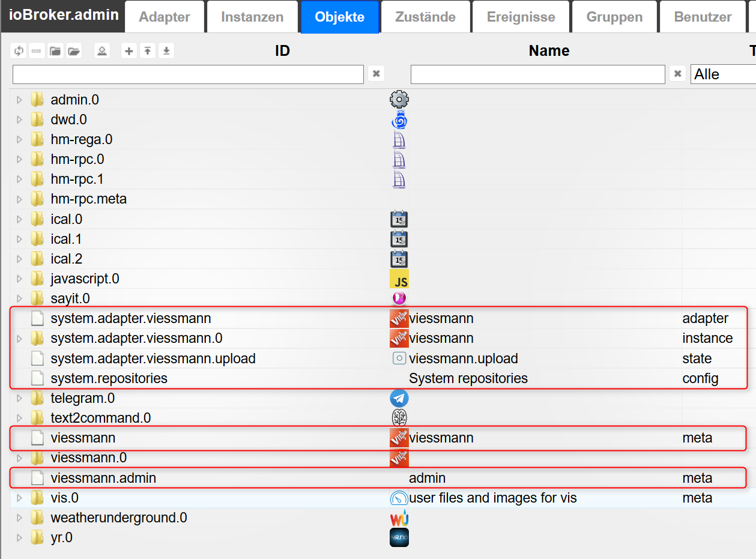Click the ioBroker.admin title
The height and width of the screenshot is (559, 756).
pos(64,15)
